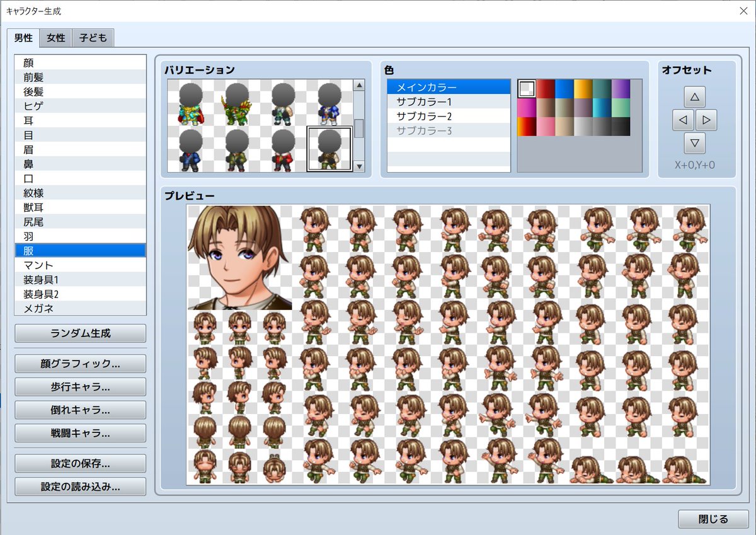Image resolution: width=756 pixels, height=535 pixels.
Task: Open 倒れキャラ... export
Action: pos(80,410)
